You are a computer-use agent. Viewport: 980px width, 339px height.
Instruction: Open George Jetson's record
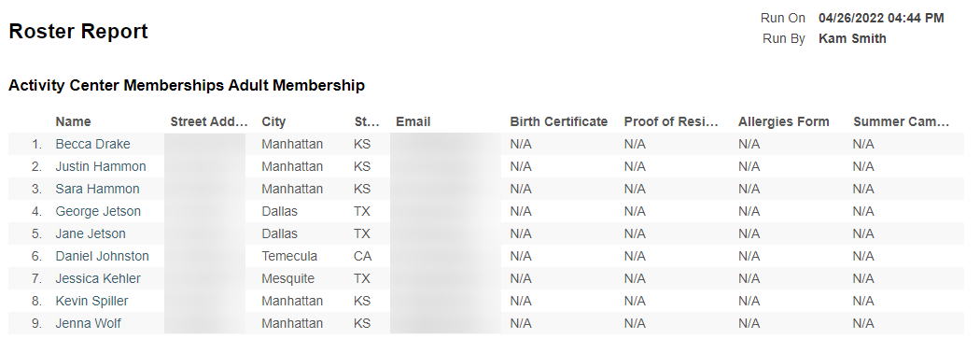[x=98, y=211]
